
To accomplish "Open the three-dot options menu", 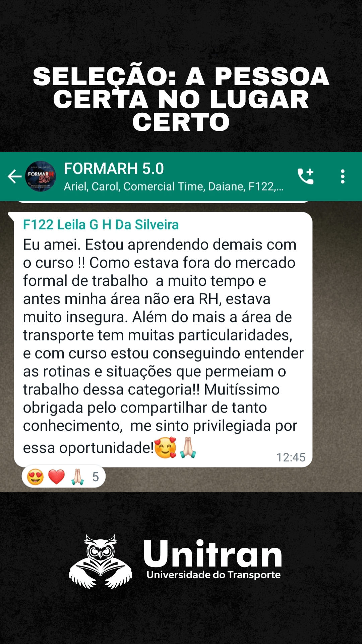I will (343, 176).
